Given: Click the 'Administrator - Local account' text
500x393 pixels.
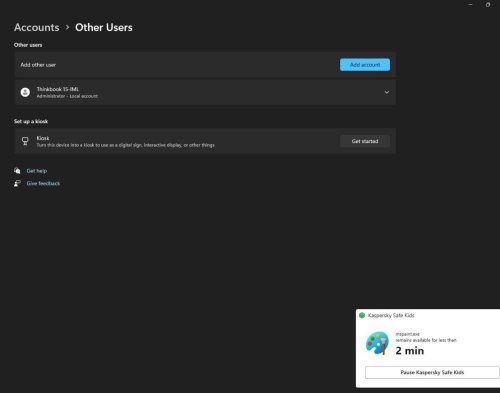Looking at the screenshot, I should 67,96.
